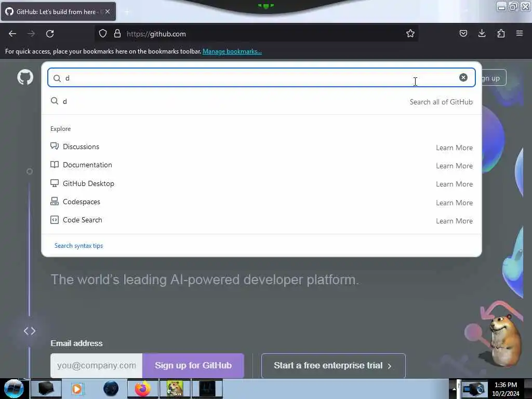Click the code brackets icon on the left rail
This screenshot has height=399, width=532.
click(x=30, y=331)
